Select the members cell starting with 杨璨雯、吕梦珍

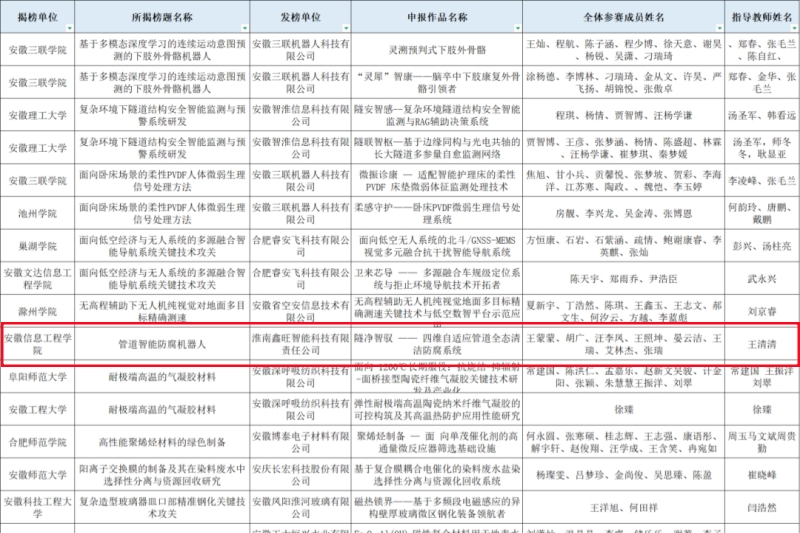pos(623,474)
